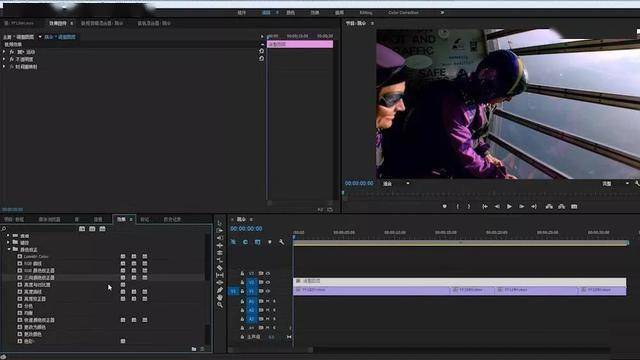Image resolution: width=640 pixels, height=360 pixels.
Task: Export frame with camera icon
Action: coord(574,207)
